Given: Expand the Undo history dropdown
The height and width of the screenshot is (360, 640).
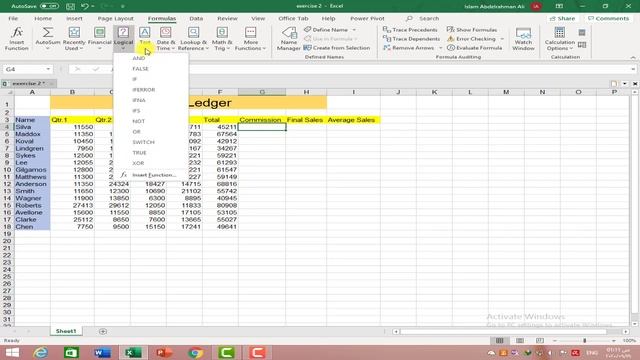Looking at the screenshot, I should click(92, 7).
